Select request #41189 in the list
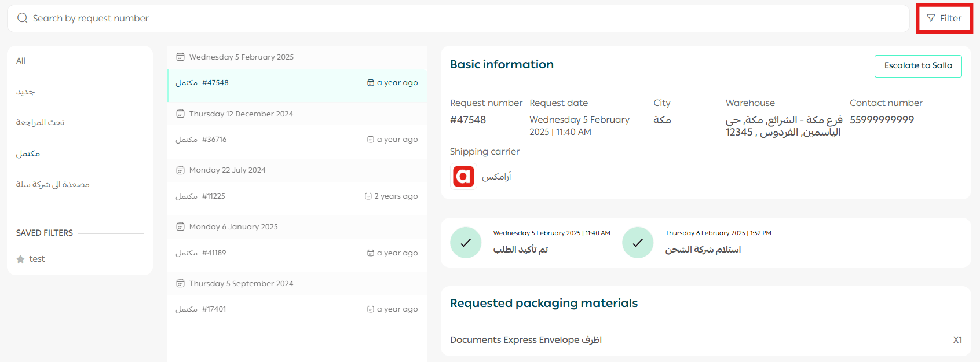The width and height of the screenshot is (980, 362). click(x=297, y=253)
